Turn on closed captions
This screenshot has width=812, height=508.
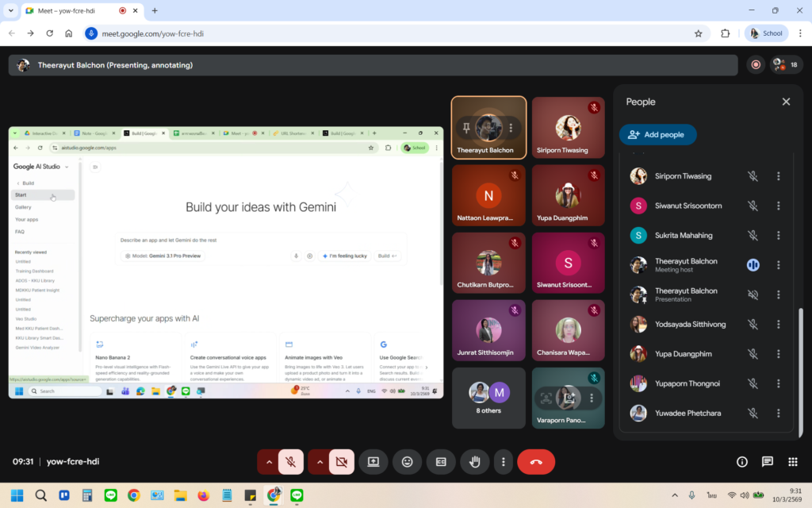point(441,462)
